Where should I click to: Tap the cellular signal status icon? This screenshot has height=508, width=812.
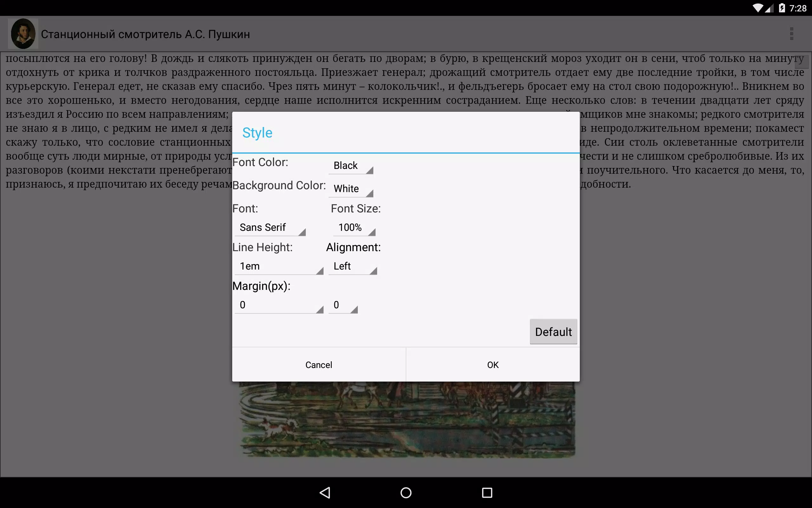[x=769, y=8]
